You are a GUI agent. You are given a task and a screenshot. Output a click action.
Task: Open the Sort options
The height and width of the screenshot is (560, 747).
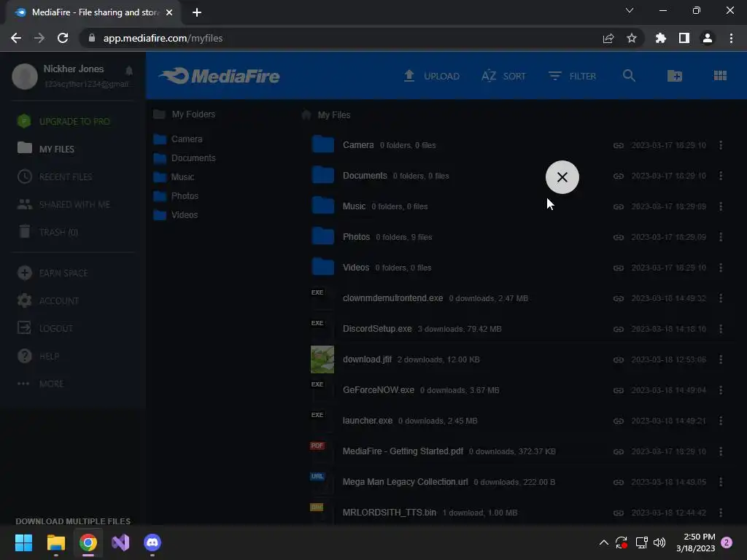(x=503, y=76)
